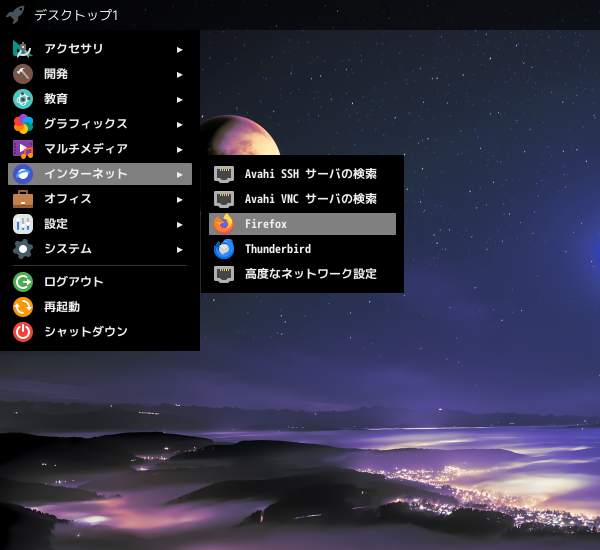Click the グラフィックス colorful icon

pos(23,124)
